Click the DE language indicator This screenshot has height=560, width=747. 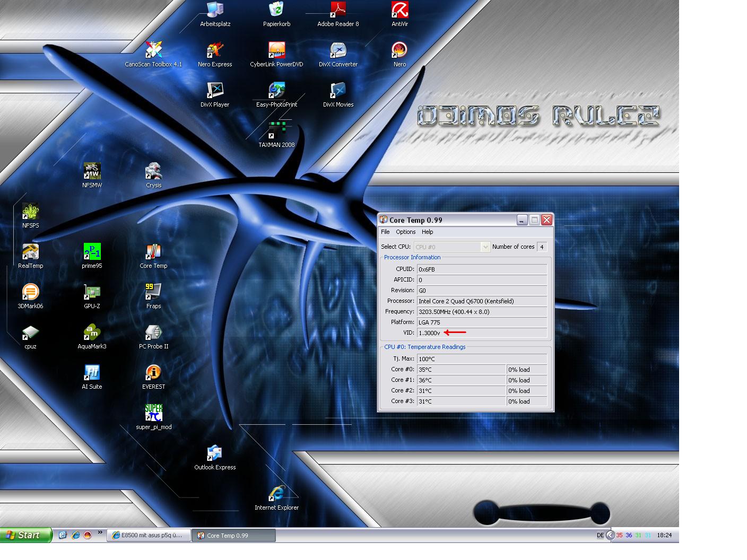coord(600,536)
